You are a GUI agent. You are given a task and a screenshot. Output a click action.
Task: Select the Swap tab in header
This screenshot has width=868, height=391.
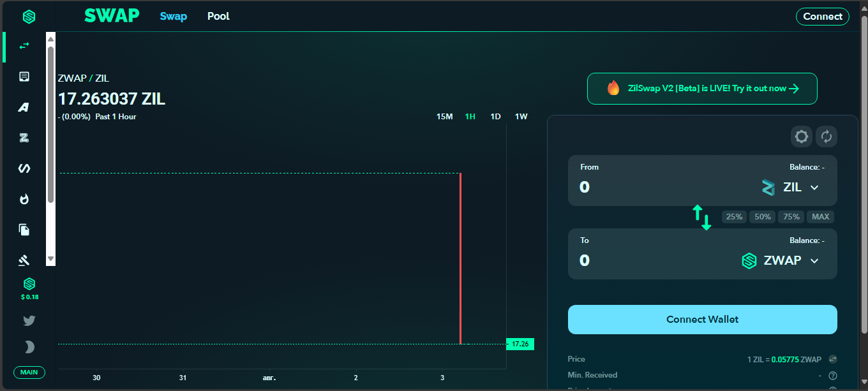pyautogui.click(x=173, y=16)
